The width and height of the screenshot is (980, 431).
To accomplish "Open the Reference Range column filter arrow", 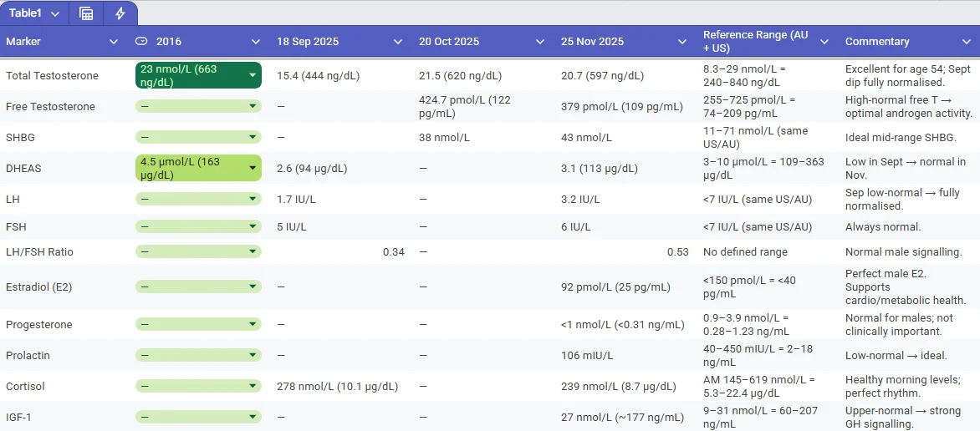I will [x=824, y=42].
